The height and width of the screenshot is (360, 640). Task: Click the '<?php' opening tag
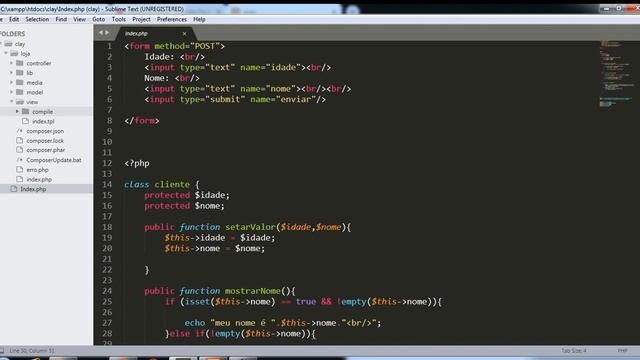(137, 163)
